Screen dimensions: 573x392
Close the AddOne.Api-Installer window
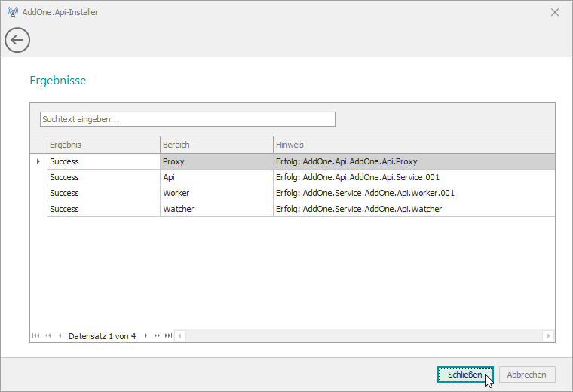point(555,12)
